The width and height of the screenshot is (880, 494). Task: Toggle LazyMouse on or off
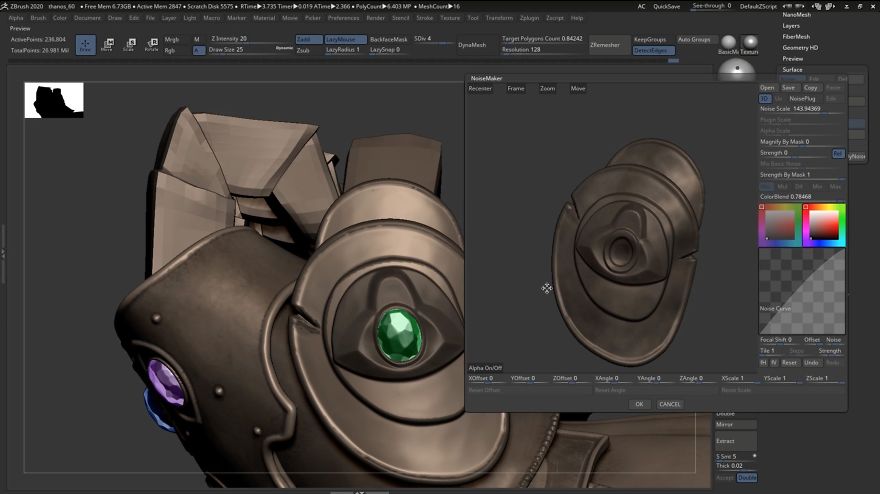pos(345,39)
